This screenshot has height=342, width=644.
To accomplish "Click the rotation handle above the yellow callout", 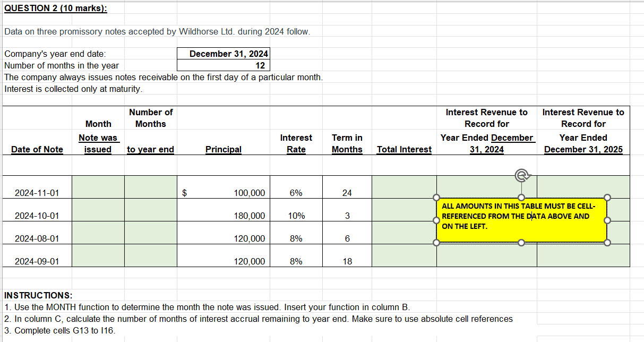I will coord(521,174).
